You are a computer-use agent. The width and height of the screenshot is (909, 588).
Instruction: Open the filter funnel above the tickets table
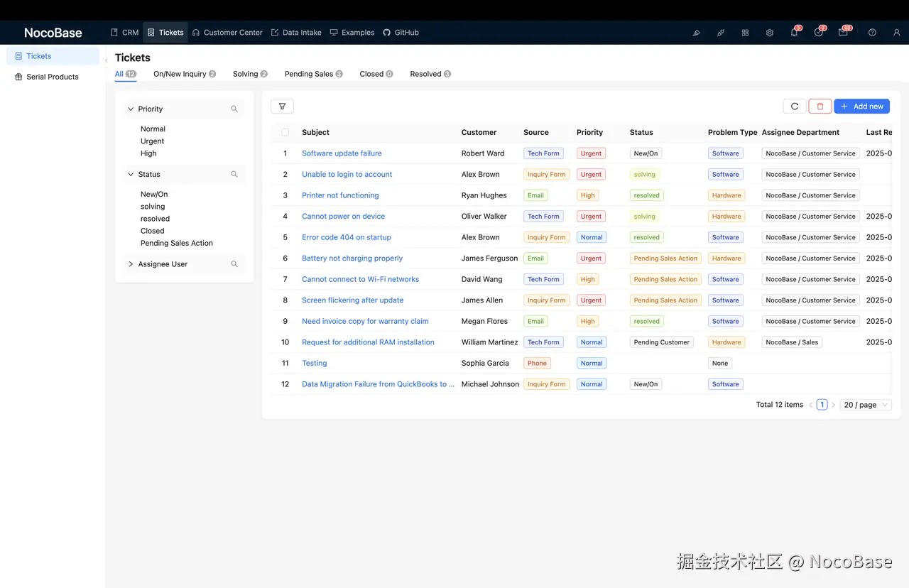coord(282,105)
